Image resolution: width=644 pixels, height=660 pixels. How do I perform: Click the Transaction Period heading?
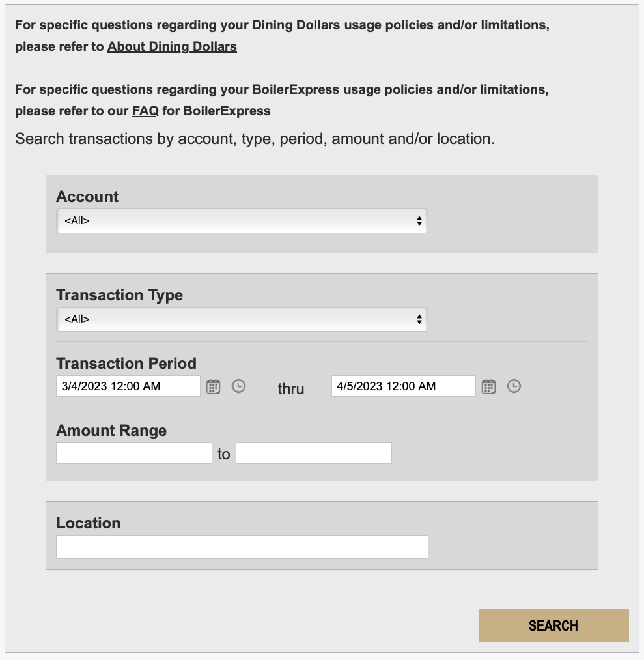[x=126, y=363]
